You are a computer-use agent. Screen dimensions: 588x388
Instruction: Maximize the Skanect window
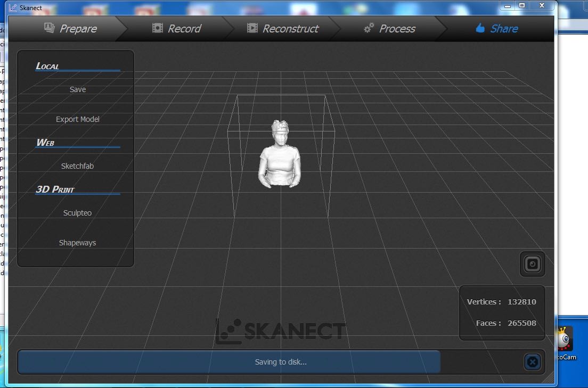[521, 6]
